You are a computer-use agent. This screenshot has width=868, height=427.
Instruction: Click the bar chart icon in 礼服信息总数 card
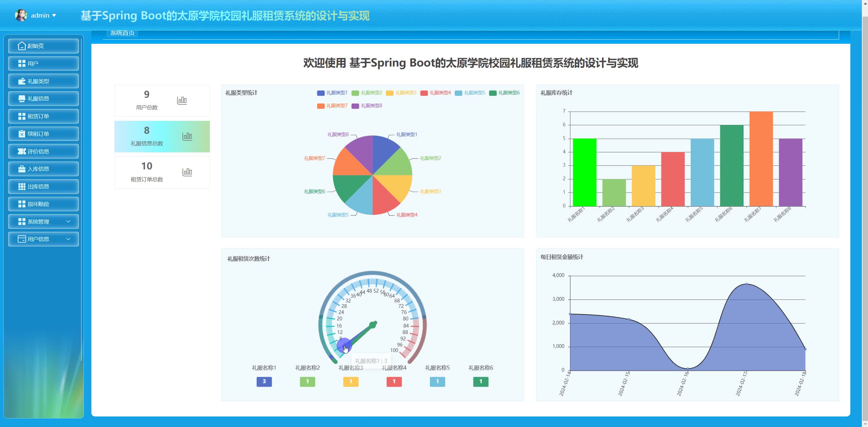[187, 136]
